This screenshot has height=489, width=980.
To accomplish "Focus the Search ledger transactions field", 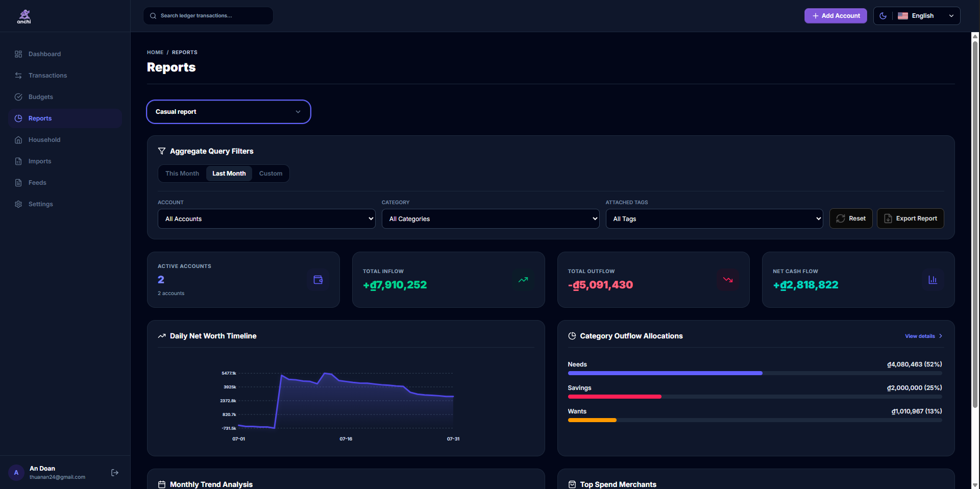I will tap(208, 16).
